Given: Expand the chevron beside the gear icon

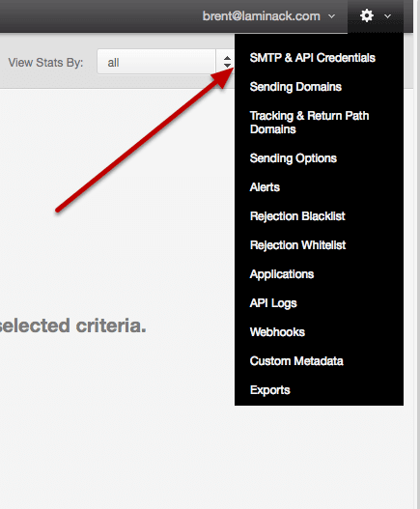Looking at the screenshot, I should pyautogui.click(x=387, y=15).
